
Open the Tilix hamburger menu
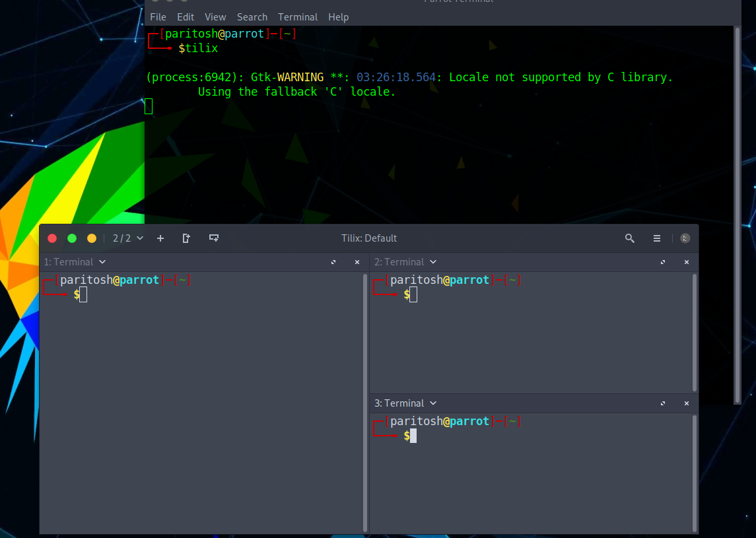click(x=656, y=238)
